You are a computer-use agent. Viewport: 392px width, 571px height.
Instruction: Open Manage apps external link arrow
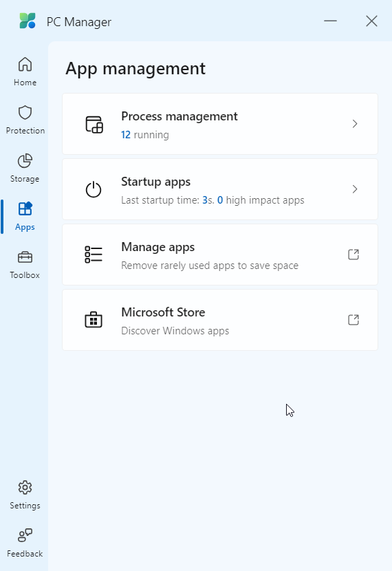[353, 255]
